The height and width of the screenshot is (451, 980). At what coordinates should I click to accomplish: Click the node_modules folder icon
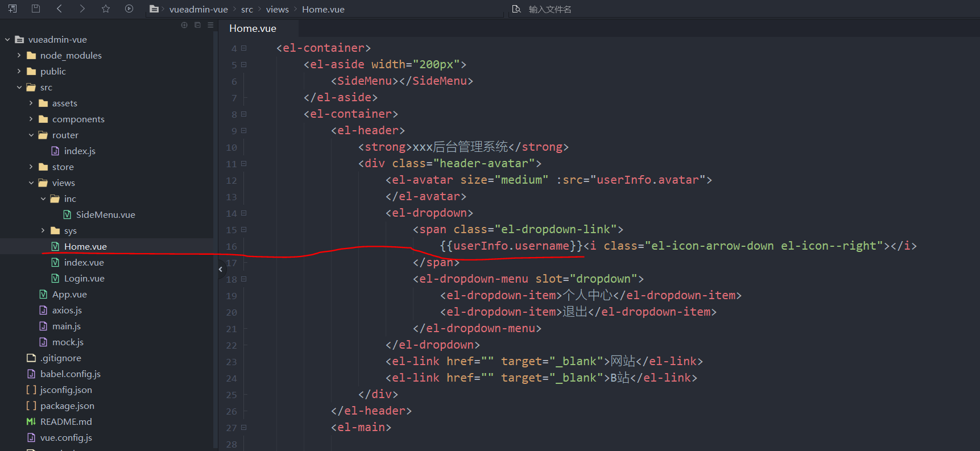[x=31, y=55]
